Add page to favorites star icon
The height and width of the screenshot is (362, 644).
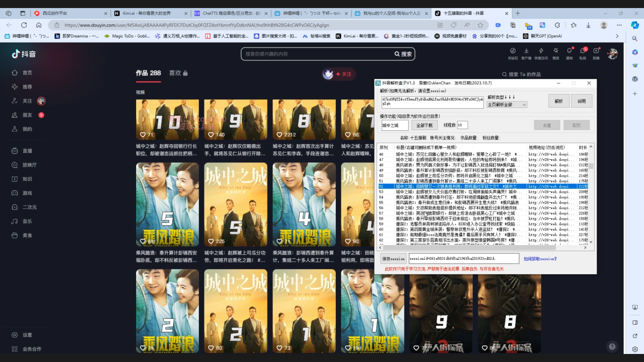(480, 25)
